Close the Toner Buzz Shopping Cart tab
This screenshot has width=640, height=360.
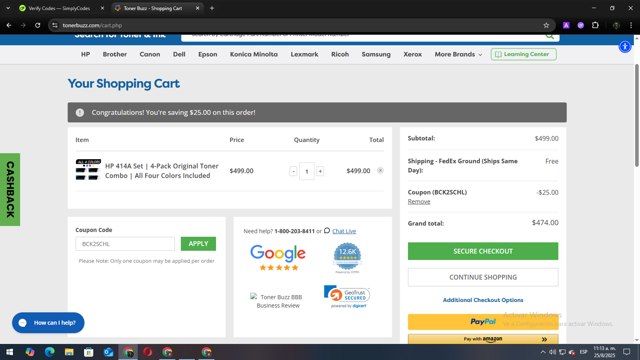tap(197, 8)
